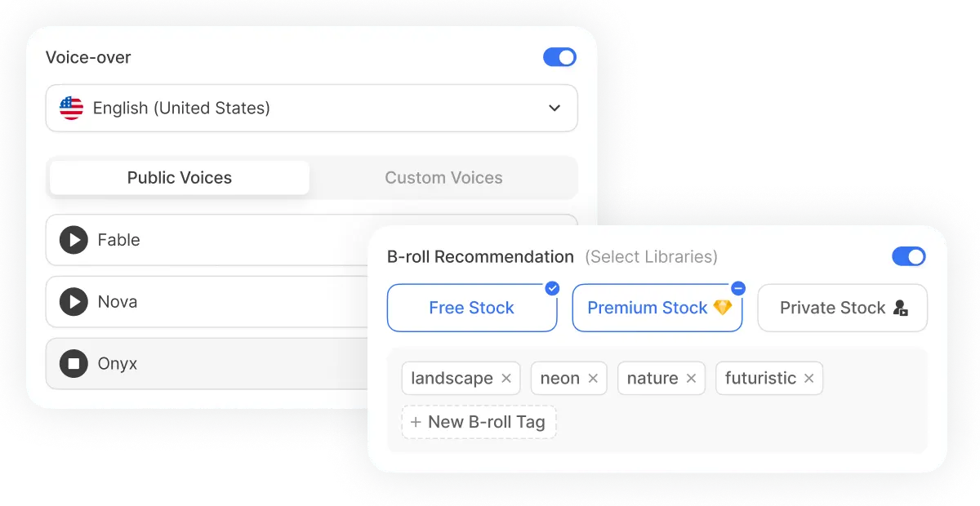Switch to the Custom Voices tab

pyautogui.click(x=443, y=177)
